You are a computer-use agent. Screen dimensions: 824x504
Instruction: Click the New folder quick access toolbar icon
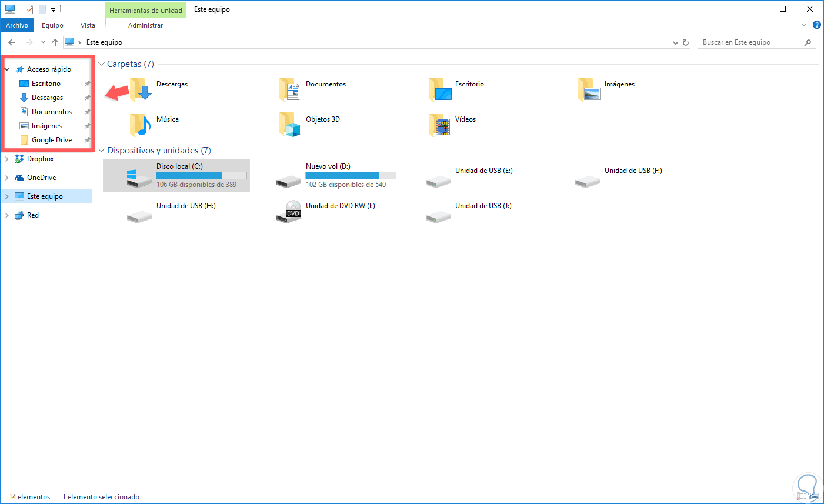(x=42, y=9)
